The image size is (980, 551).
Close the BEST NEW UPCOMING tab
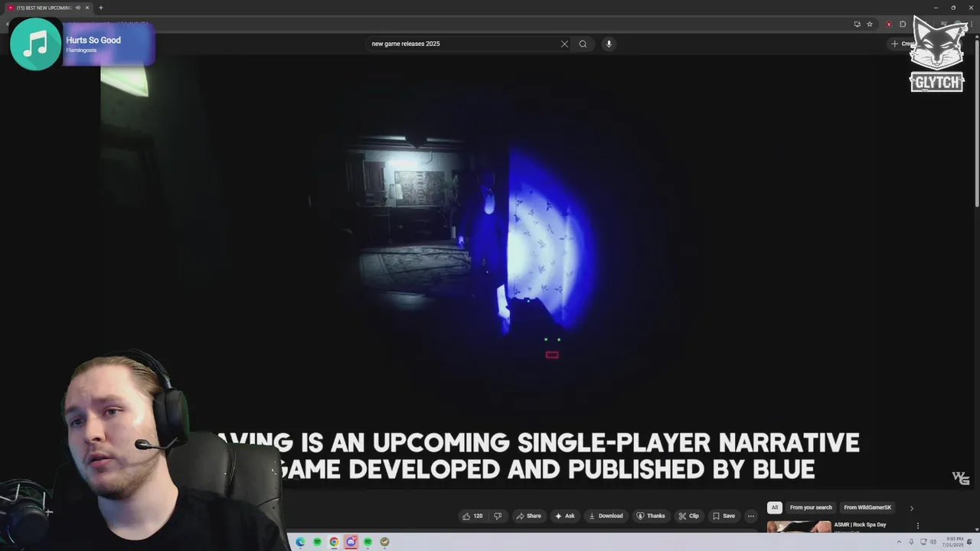click(x=87, y=8)
